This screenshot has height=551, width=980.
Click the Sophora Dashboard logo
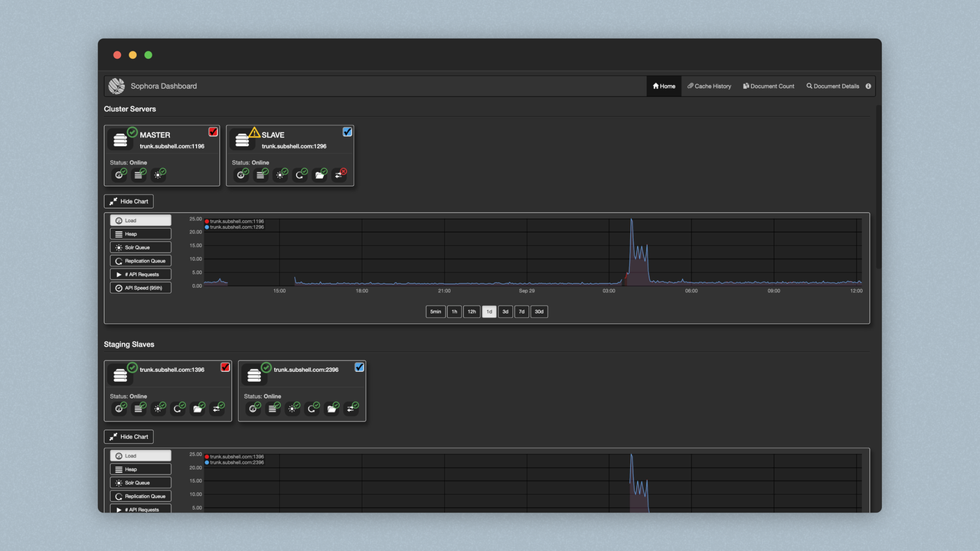click(x=116, y=86)
